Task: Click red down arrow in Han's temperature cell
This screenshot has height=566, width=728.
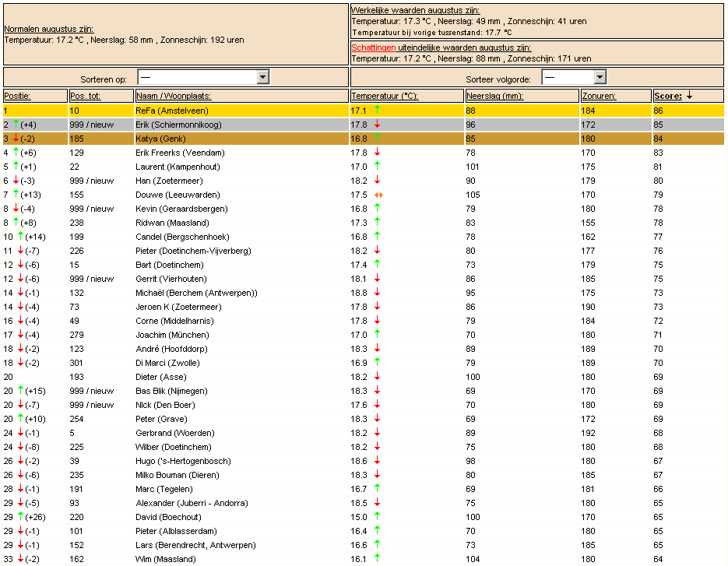Action: [x=377, y=180]
